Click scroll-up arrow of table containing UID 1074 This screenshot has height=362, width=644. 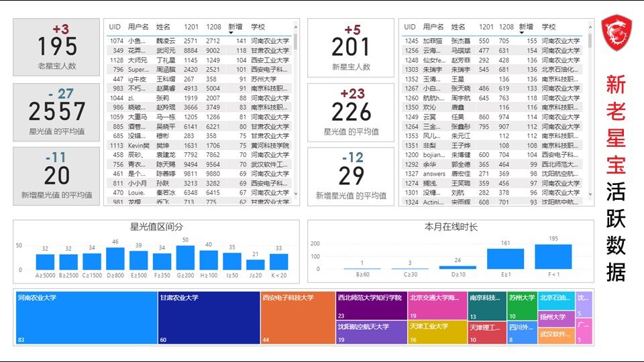tap(296, 27)
